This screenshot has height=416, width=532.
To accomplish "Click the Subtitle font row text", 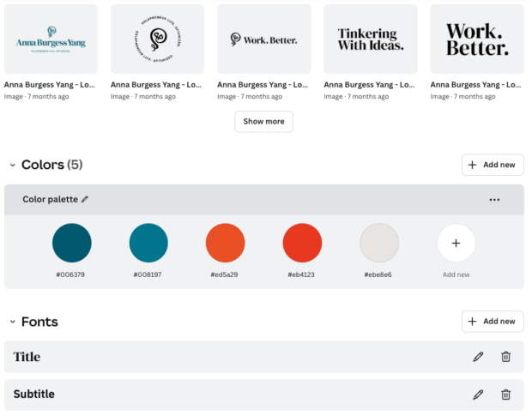I will pos(34,394).
